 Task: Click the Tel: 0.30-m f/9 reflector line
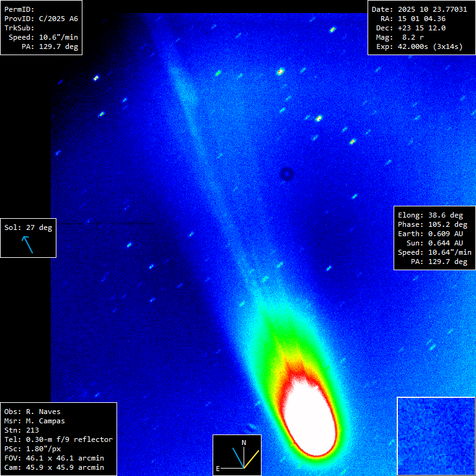pos(58,439)
